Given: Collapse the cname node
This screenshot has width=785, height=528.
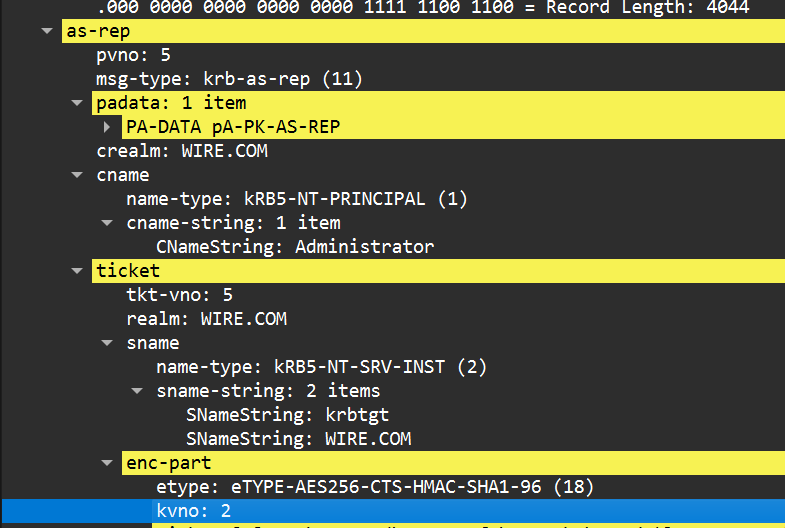Looking at the screenshot, I should point(77,175).
